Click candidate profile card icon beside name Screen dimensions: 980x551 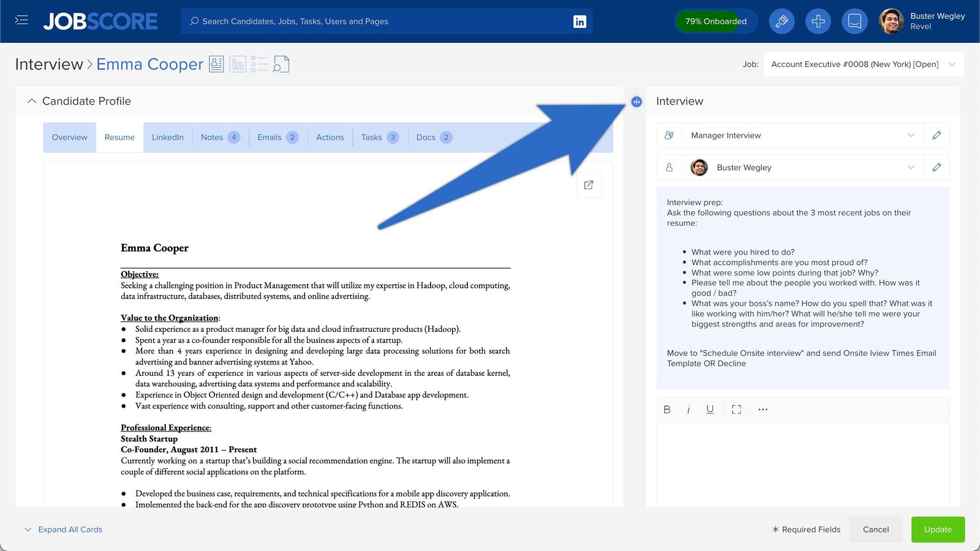[x=216, y=64]
